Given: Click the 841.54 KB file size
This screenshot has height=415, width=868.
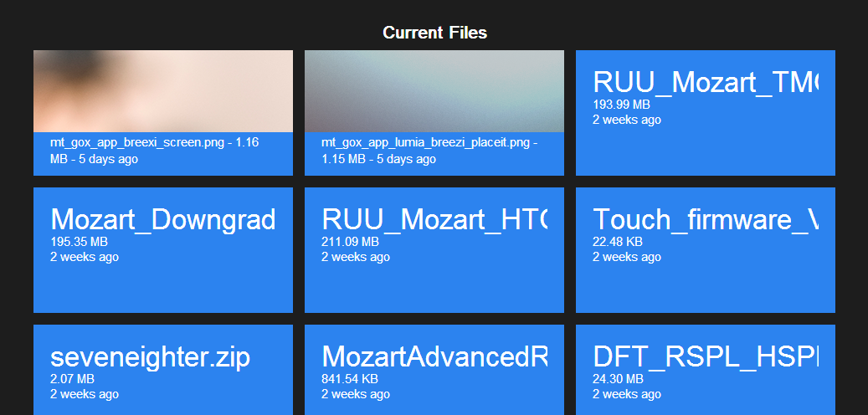Looking at the screenshot, I should (350, 379).
